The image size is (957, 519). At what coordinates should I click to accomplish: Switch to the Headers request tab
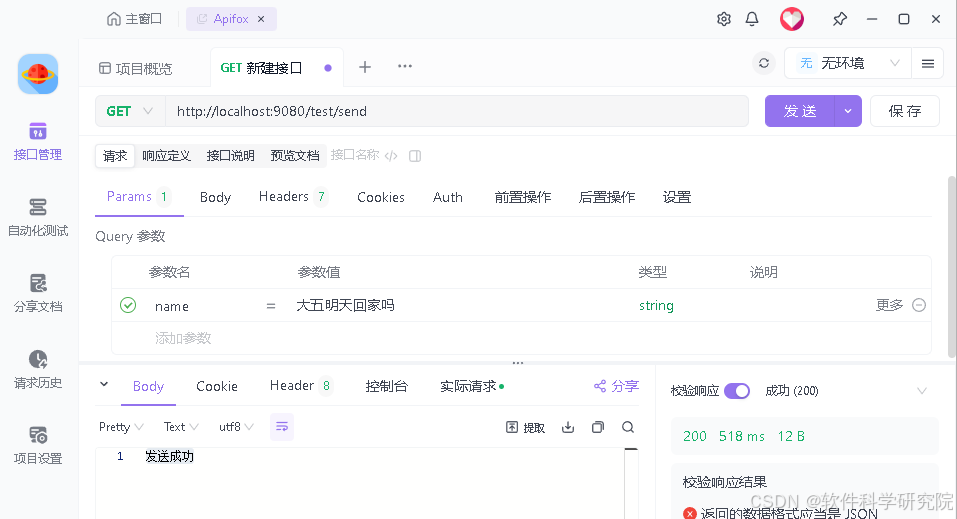(x=292, y=197)
